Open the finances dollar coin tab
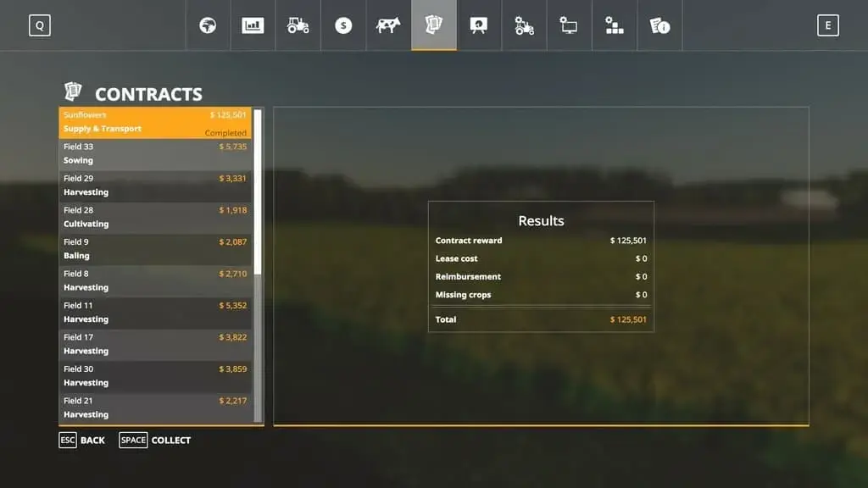Viewport: 868px width, 488px height. coord(343,25)
